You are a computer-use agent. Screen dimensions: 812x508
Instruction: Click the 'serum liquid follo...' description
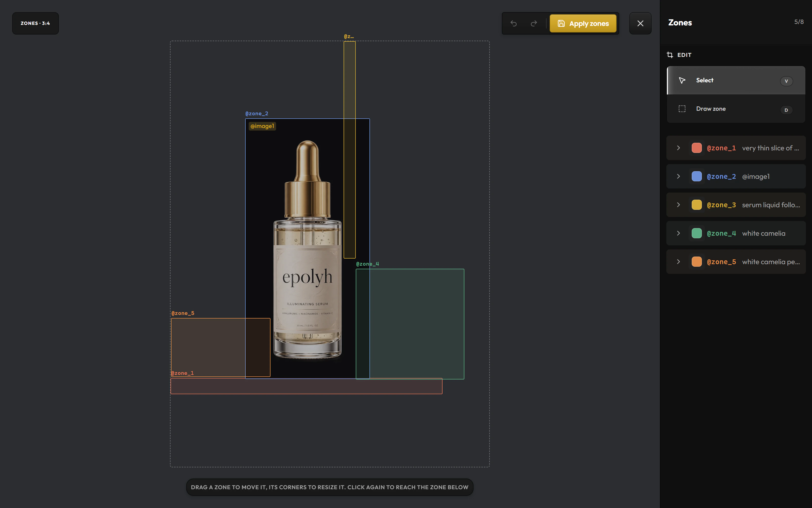point(771,205)
